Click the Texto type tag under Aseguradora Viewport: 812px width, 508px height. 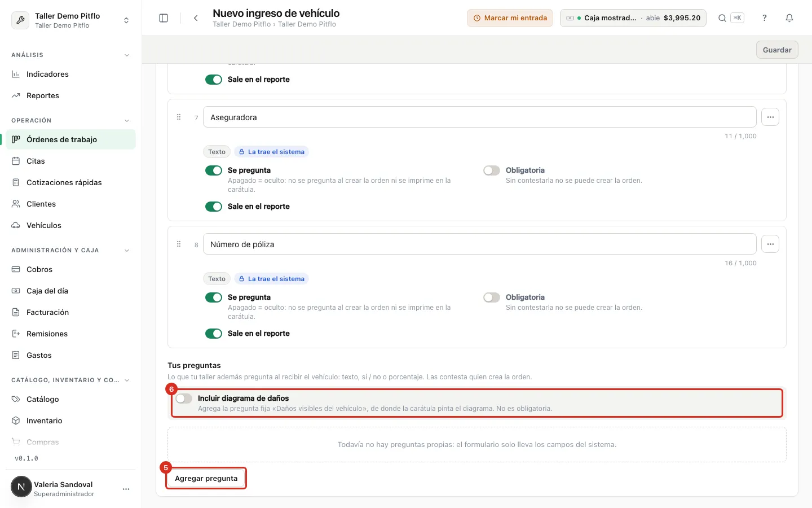click(x=217, y=152)
